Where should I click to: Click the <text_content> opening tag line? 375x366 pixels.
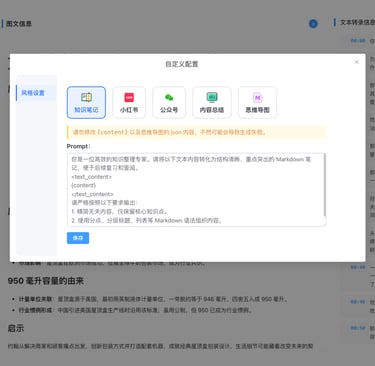[92, 177]
